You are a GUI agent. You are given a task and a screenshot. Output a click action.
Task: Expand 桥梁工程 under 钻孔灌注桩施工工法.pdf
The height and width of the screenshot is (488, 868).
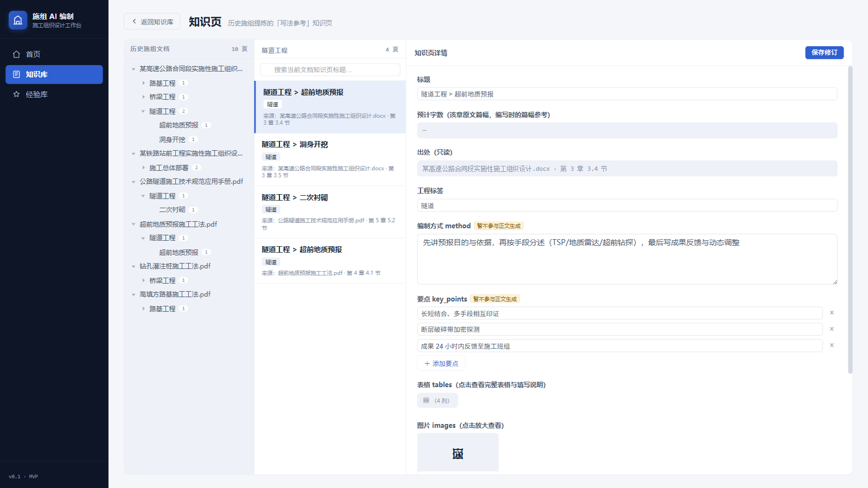coord(143,280)
